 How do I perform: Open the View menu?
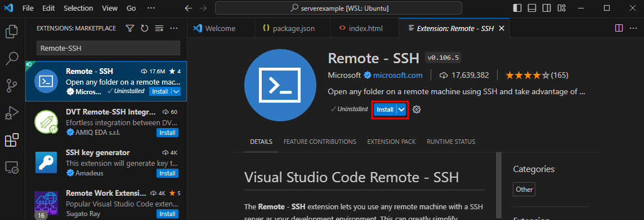coord(110,8)
